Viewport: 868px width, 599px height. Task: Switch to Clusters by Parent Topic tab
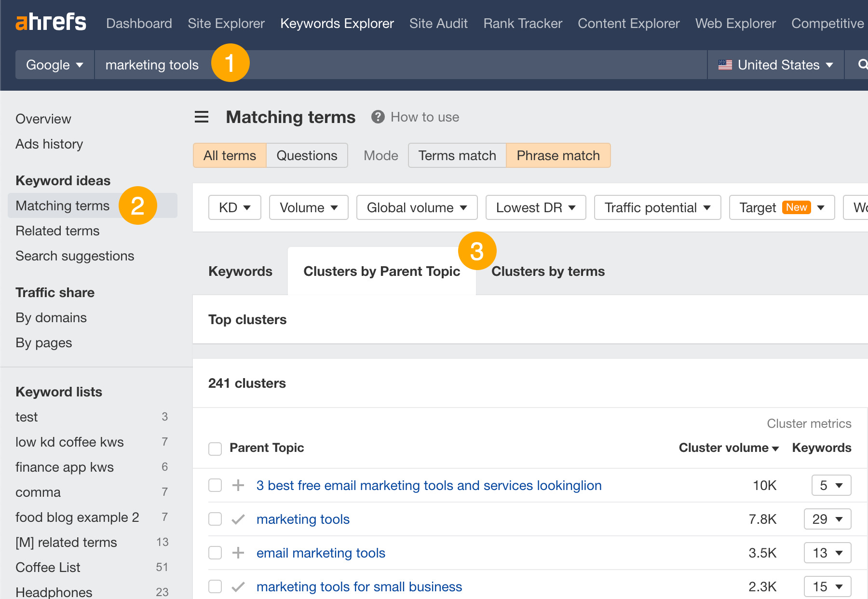click(x=382, y=271)
